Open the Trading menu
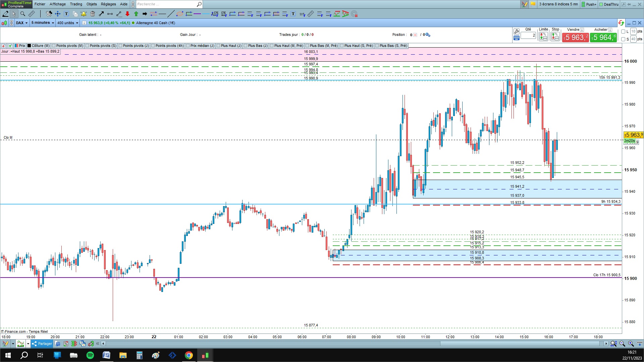This screenshot has height=362, width=644. [x=76, y=4]
